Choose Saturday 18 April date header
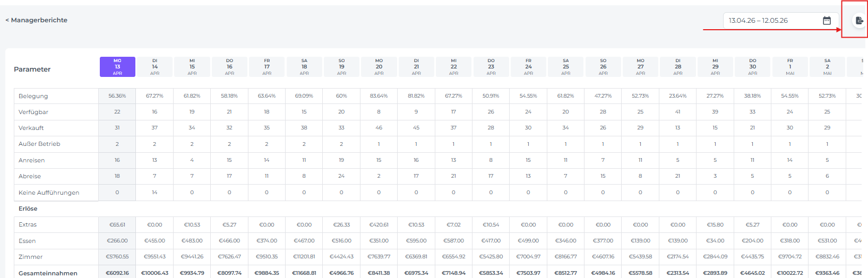Viewport: 868px width, 278px height. 304,67
